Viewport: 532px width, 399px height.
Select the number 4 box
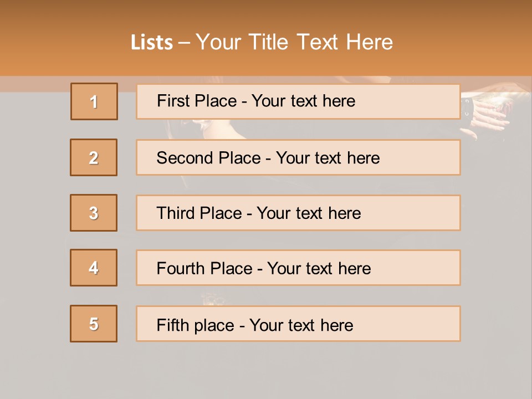pos(94,268)
